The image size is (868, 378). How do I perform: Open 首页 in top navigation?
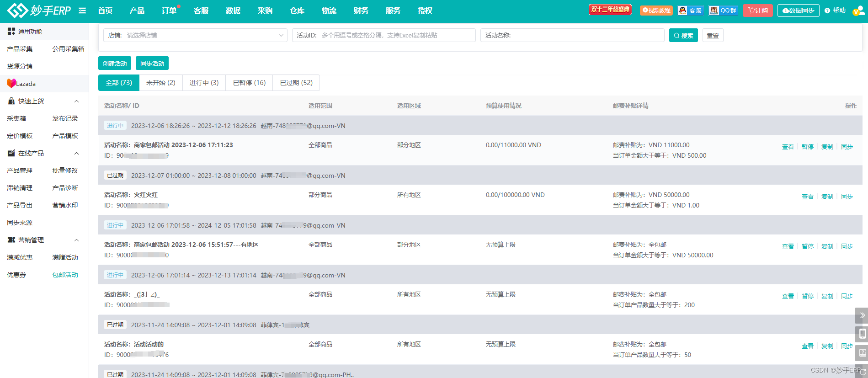(x=105, y=11)
